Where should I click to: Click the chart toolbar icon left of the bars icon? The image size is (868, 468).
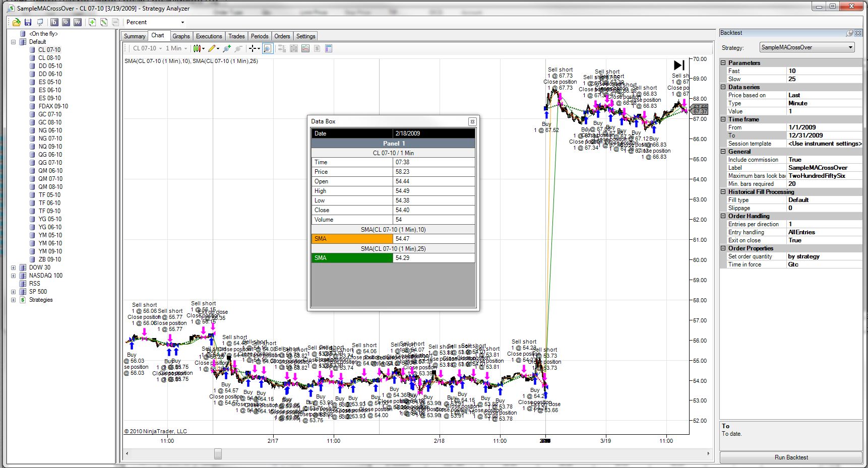(x=282, y=48)
